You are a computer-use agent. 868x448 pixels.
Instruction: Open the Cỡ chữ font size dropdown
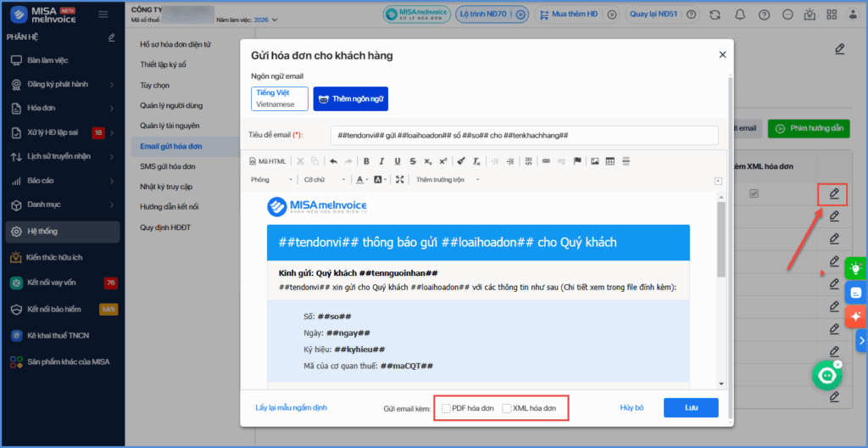(322, 180)
